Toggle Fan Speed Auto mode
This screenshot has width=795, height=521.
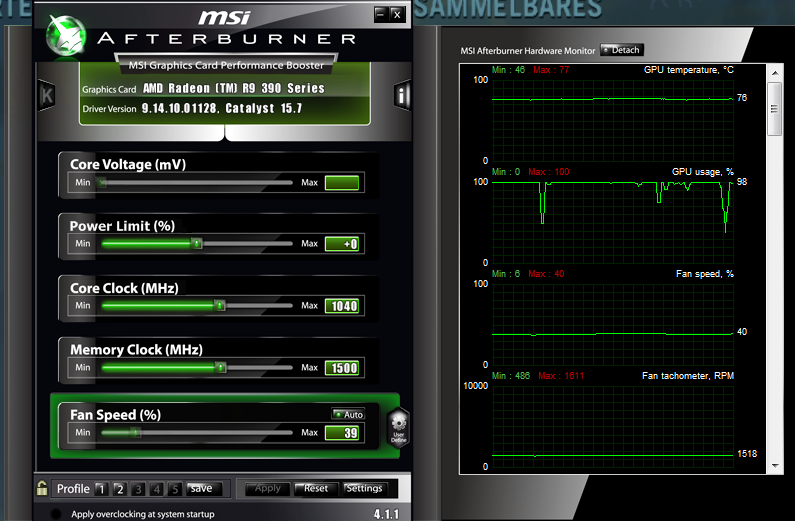348,414
